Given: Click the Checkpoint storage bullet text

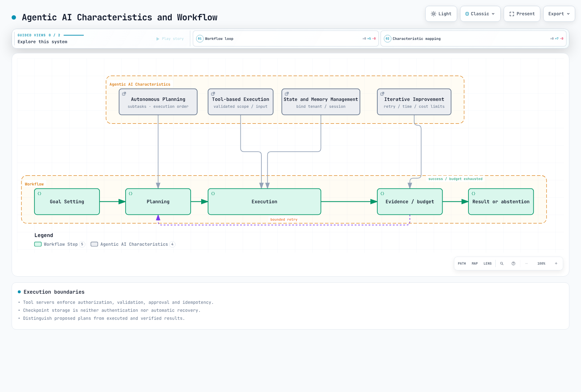Looking at the screenshot, I should pyautogui.click(x=111, y=310).
